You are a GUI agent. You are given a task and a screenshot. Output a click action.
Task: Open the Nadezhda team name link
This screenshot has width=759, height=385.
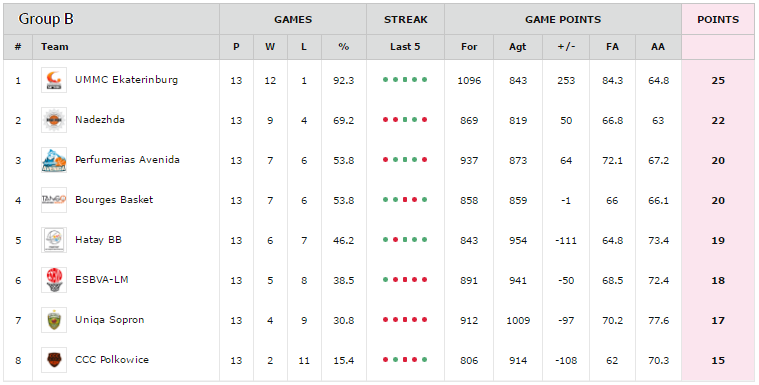[100, 120]
